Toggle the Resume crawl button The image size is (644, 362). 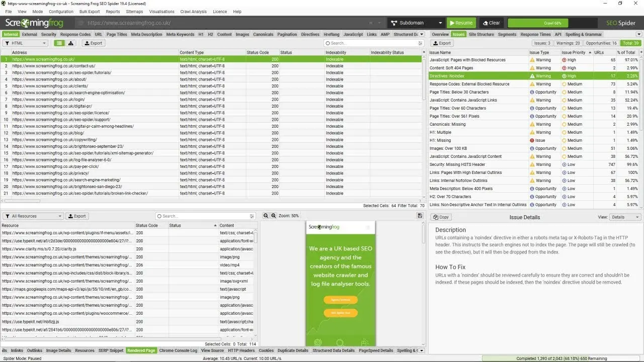462,23
